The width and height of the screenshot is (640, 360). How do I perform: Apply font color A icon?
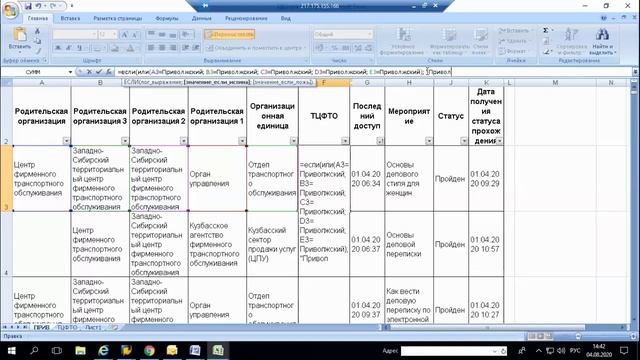click(x=130, y=48)
